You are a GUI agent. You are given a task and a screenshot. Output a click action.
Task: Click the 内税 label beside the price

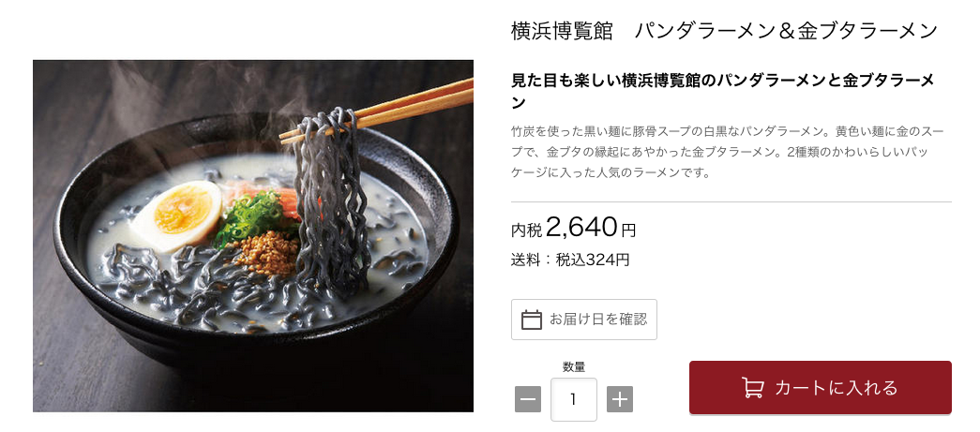(526, 231)
